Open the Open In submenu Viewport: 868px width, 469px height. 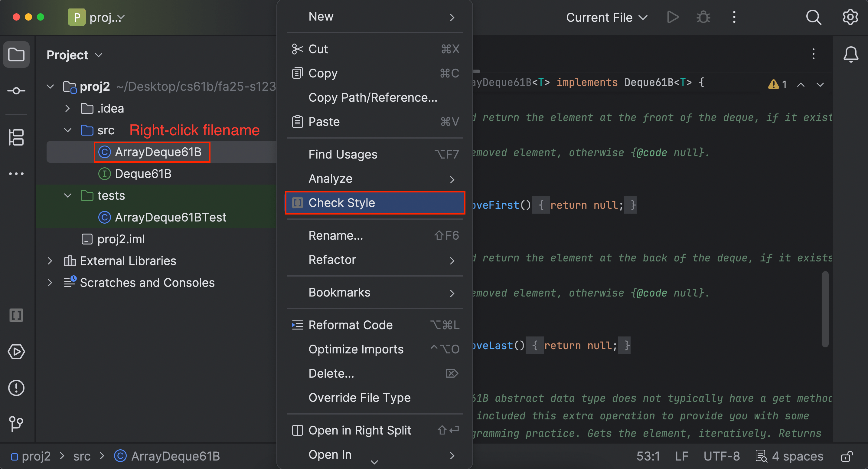pyautogui.click(x=375, y=455)
